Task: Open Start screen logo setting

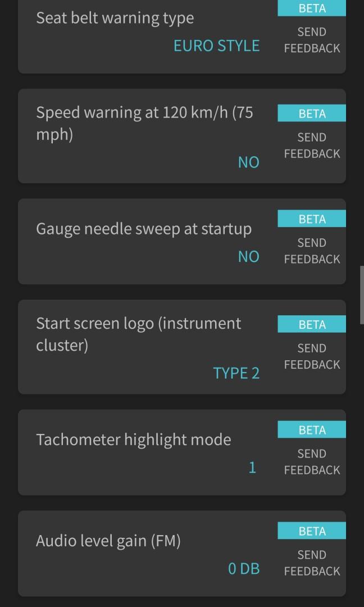Action: tap(139, 334)
